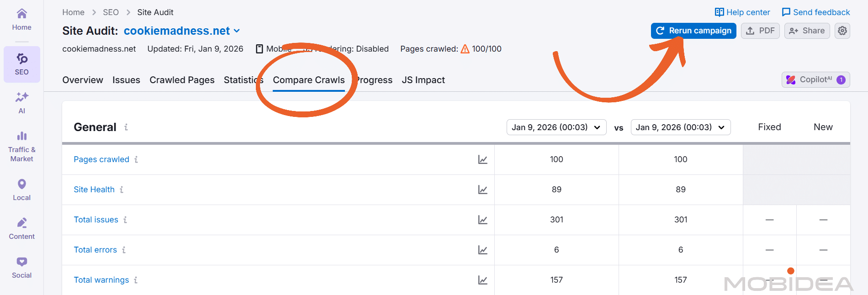Screen dimensions: 868x295
Task: Open the Content sidebar section
Action: (x=21, y=229)
